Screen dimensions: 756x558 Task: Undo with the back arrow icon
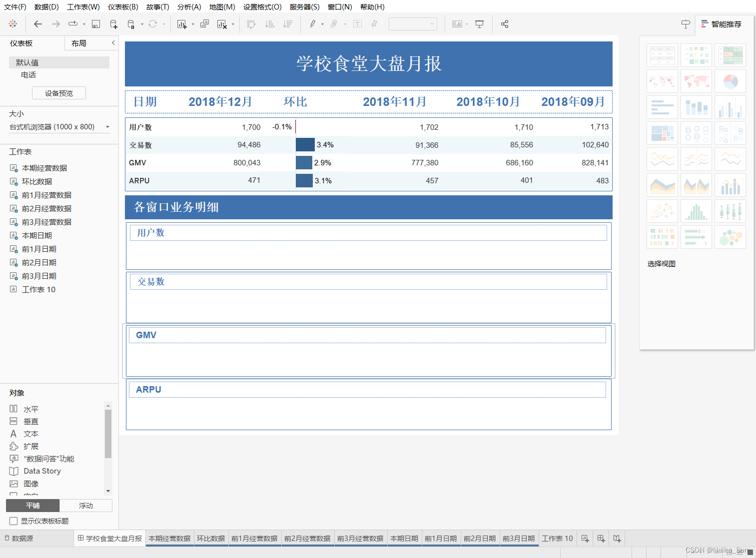(x=38, y=24)
